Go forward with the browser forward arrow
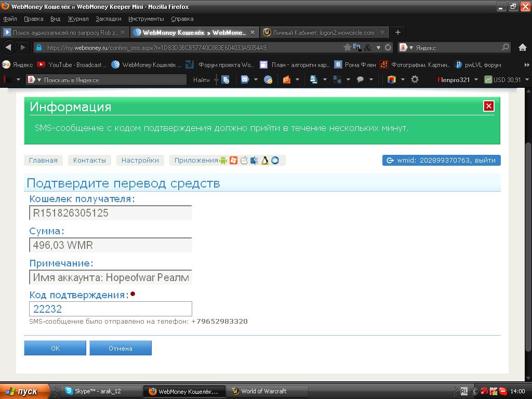 point(23,47)
